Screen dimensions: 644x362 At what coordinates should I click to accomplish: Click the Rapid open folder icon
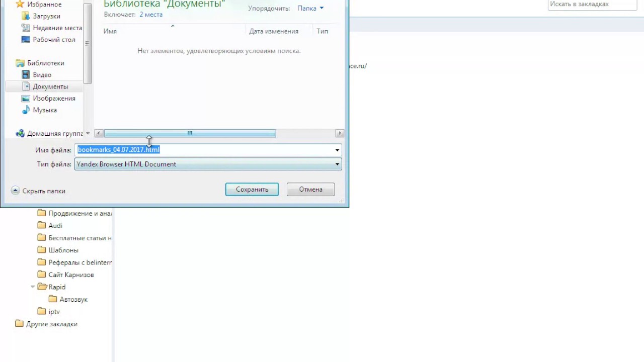42,287
